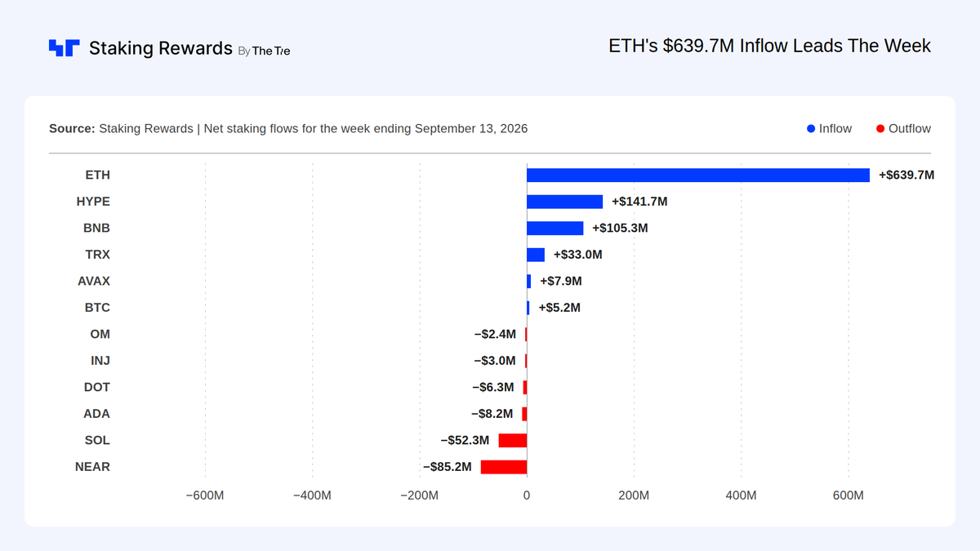Click the Staking Rewards brand name
The width and height of the screenshot is (980, 551).
point(161,48)
